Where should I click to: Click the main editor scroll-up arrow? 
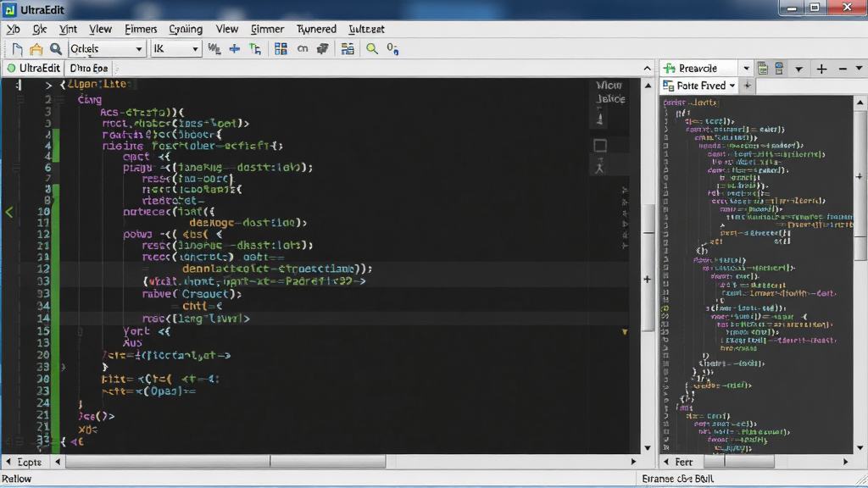(x=648, y=86)
